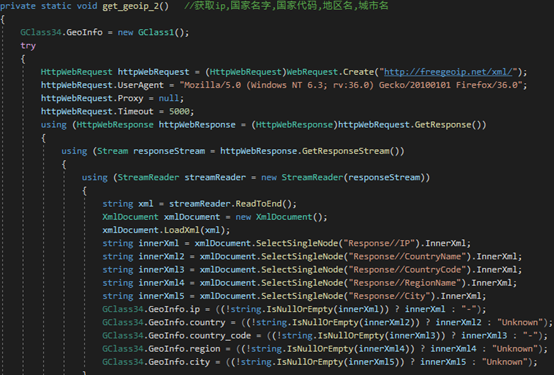The height and width of the screenshot is (375, 554).
Task: Click the Chinese comment after get_geoip_2()
Action: pyautogui.click(x=286, y=6)
